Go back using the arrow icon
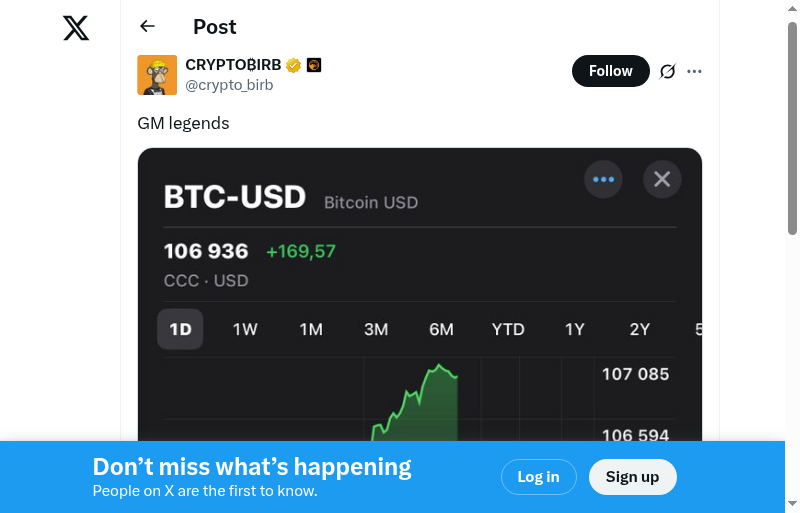Screen dimensions: 800x513 click(x=148, y=27)
